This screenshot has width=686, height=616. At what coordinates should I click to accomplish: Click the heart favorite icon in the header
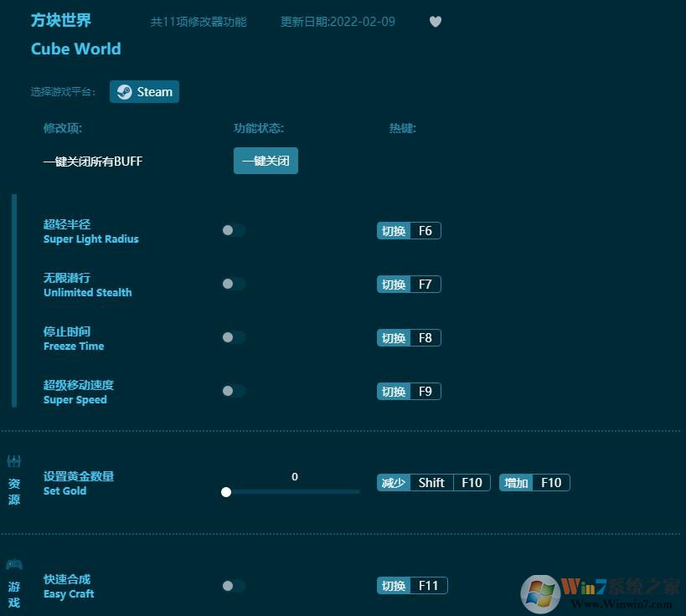[x=436, y=22]
